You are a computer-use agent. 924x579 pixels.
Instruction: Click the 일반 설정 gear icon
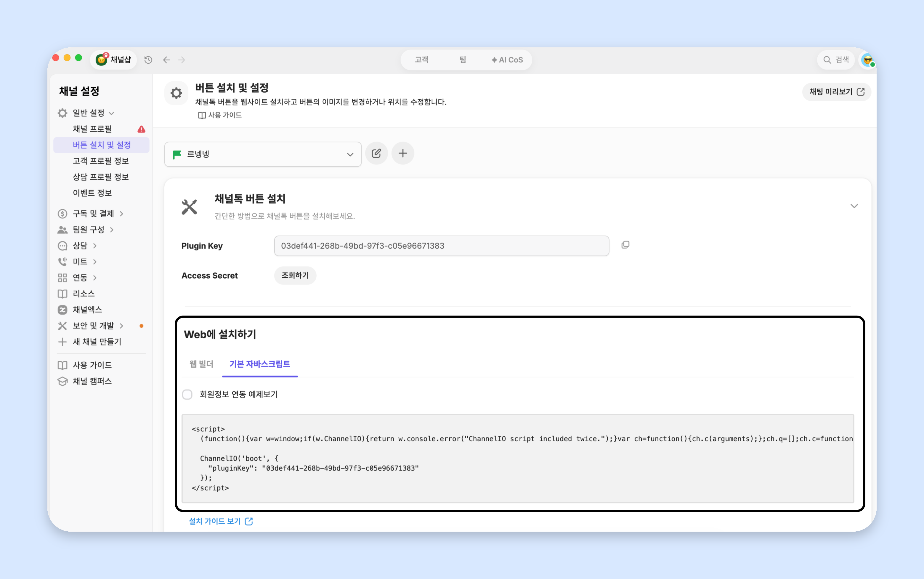pos(62,113)
